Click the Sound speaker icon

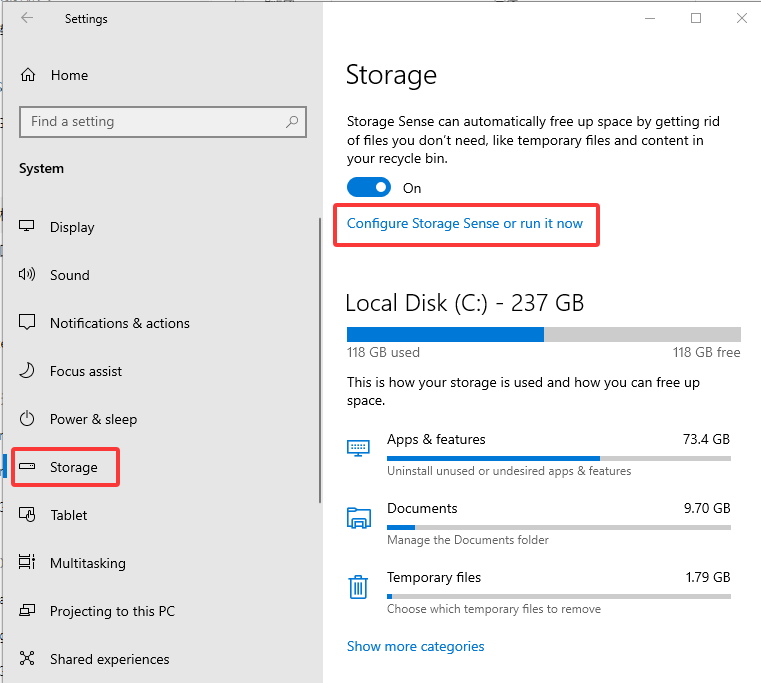coord(28,275)
